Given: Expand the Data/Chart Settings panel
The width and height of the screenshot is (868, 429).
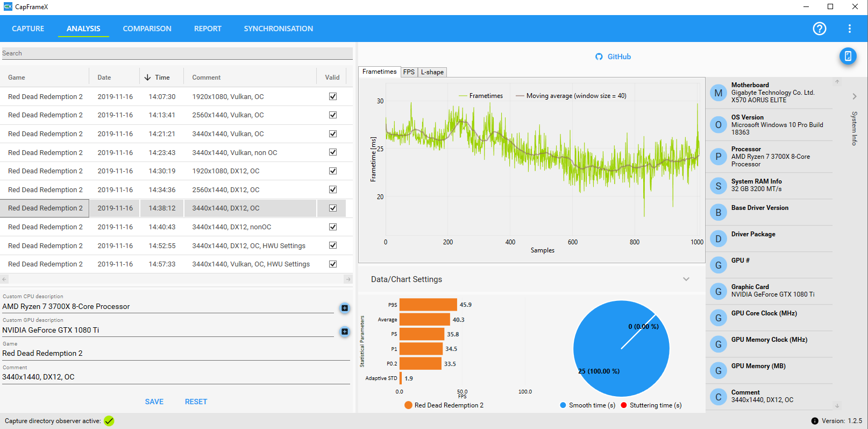Looking at the screenshot, I should [686, 279].
